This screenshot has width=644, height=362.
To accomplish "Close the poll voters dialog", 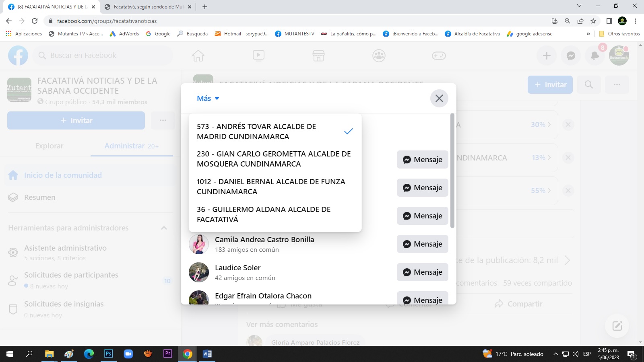I will [x=439, y=99].
